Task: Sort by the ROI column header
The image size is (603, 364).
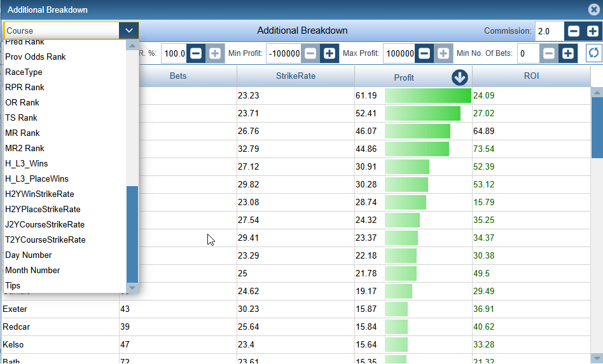Action: point(532,77)
